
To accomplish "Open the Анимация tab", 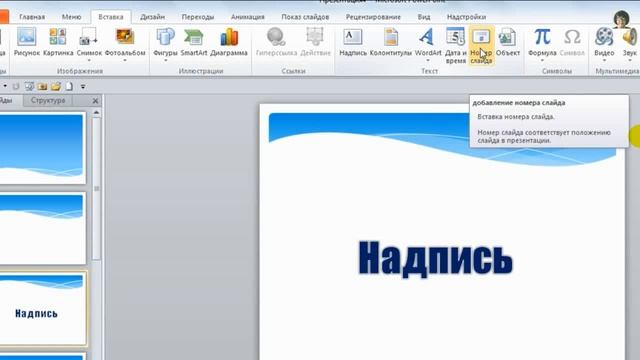I will coord(248,17).
